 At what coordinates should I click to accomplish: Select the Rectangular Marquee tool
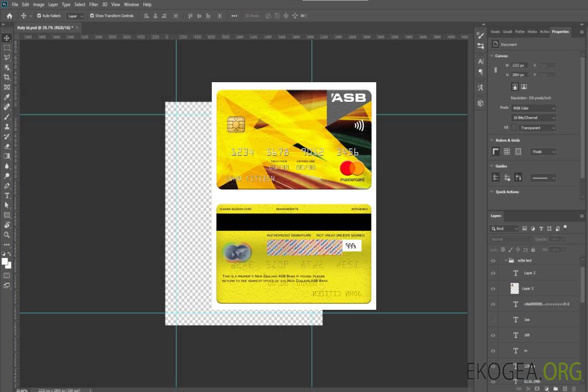(x=7, y=48)
